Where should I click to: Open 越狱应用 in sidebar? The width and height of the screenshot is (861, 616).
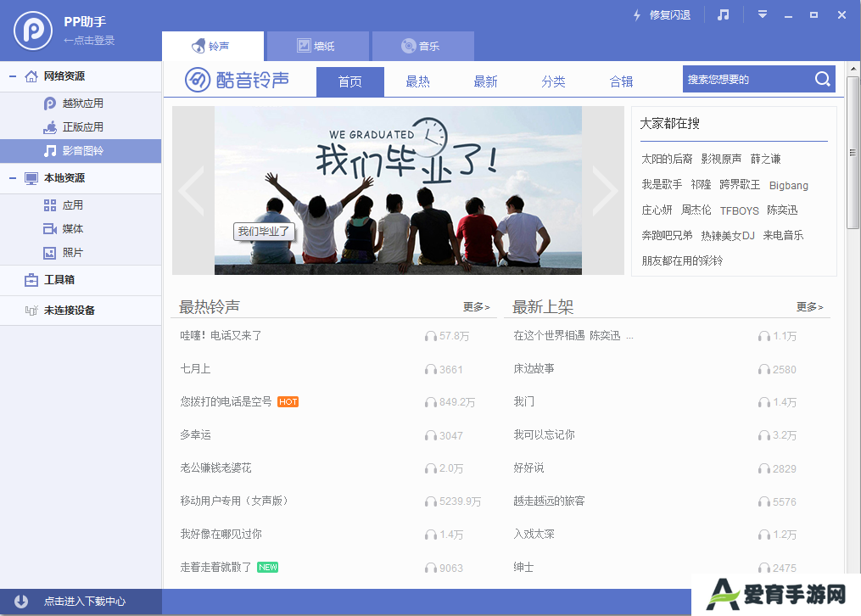[x=81, y=104]
